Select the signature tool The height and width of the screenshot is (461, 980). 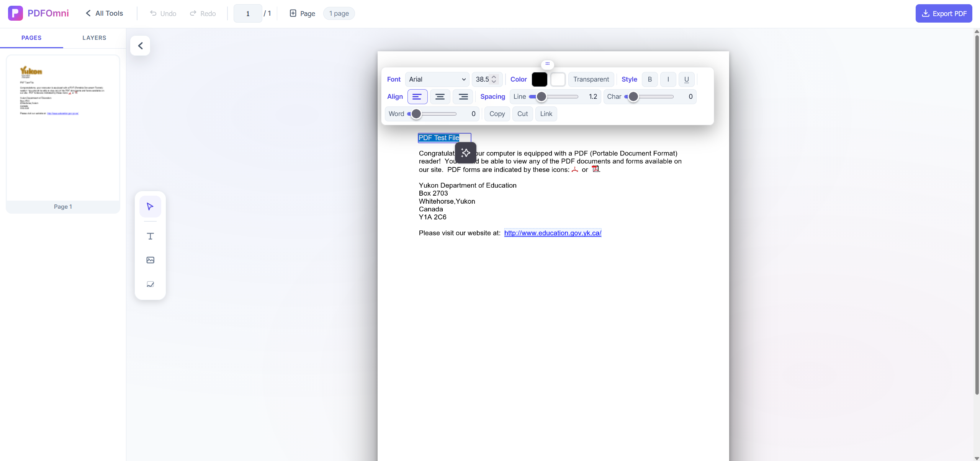point(150,284)
